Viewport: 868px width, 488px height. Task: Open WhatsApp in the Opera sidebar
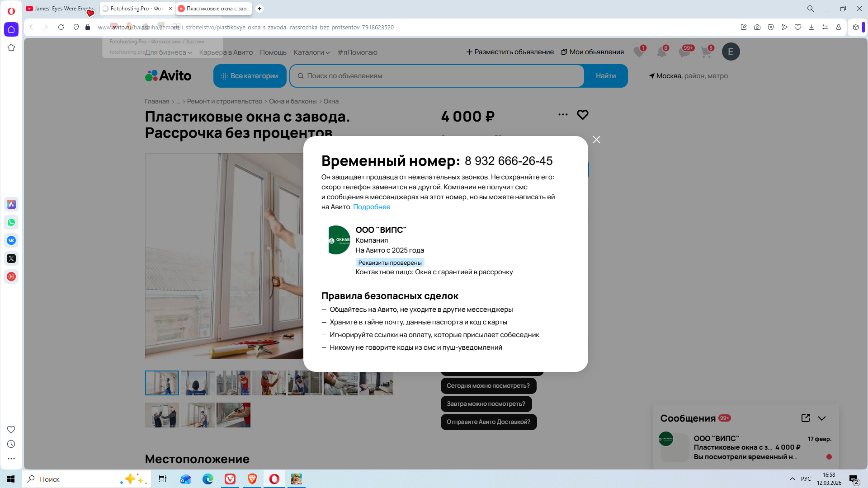point(11,222)
